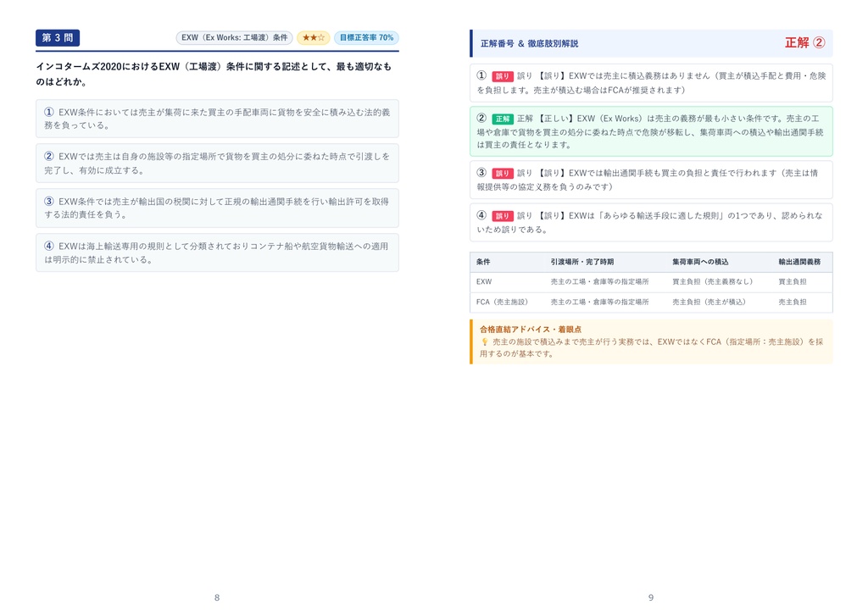The width and height of the screenshot is (868, 616).
Task: Choose answer option ② about delivery at seller's premises
Action: coord(217,164)
